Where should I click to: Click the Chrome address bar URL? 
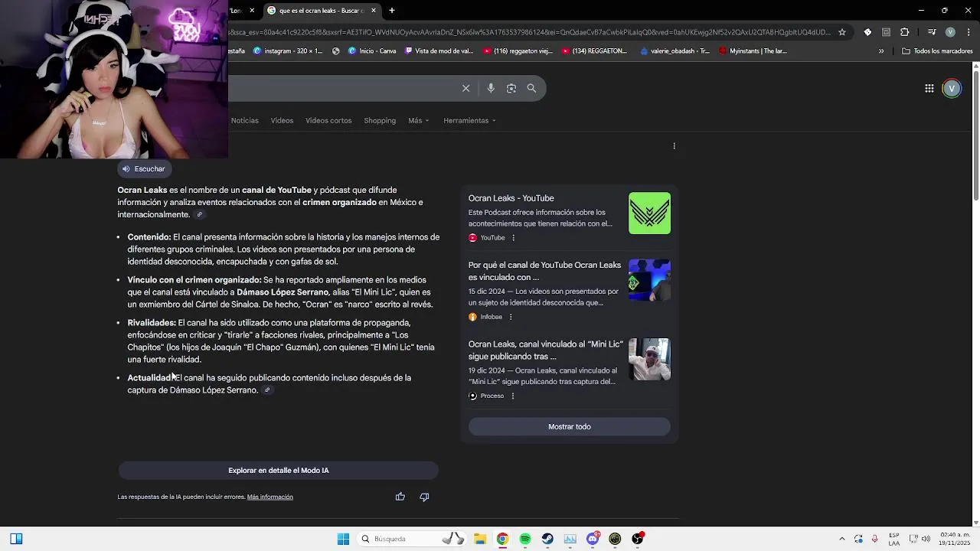530,32
